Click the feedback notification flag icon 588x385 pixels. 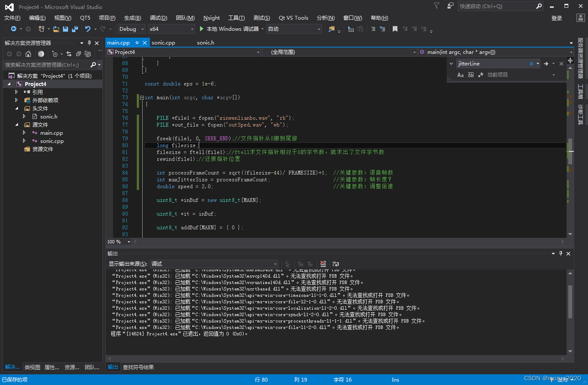[x=436, y=6]
